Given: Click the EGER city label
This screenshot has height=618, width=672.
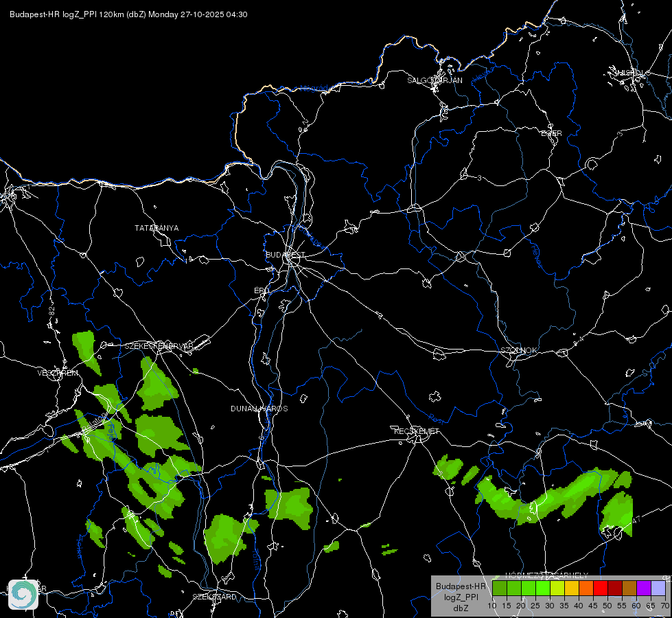Looking at the screenshot, I should coord(552,133).
